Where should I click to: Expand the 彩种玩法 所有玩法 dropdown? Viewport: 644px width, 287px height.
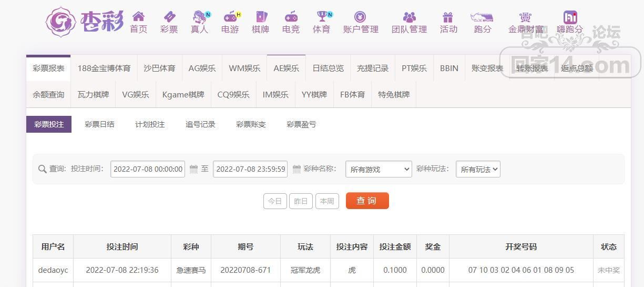[478, 169]
